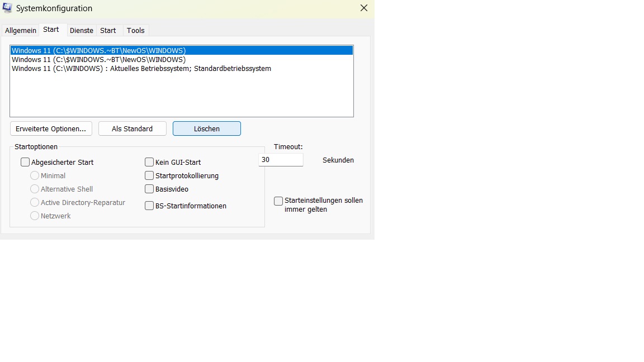
Task: Enable the Abgesicherter Start checkbox
Action: [x=25, y=162]
